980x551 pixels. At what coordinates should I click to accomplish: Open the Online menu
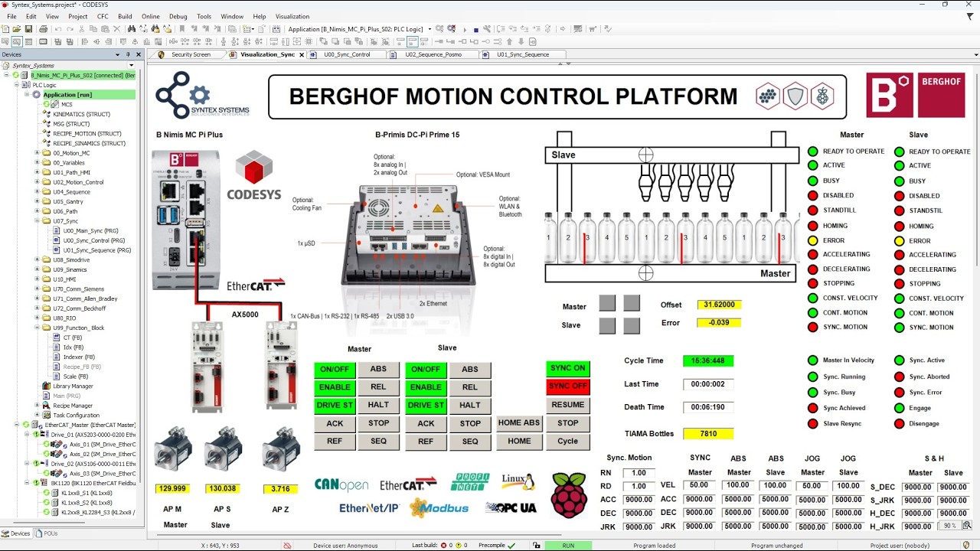pyautogui.click(x=150, y=16)
